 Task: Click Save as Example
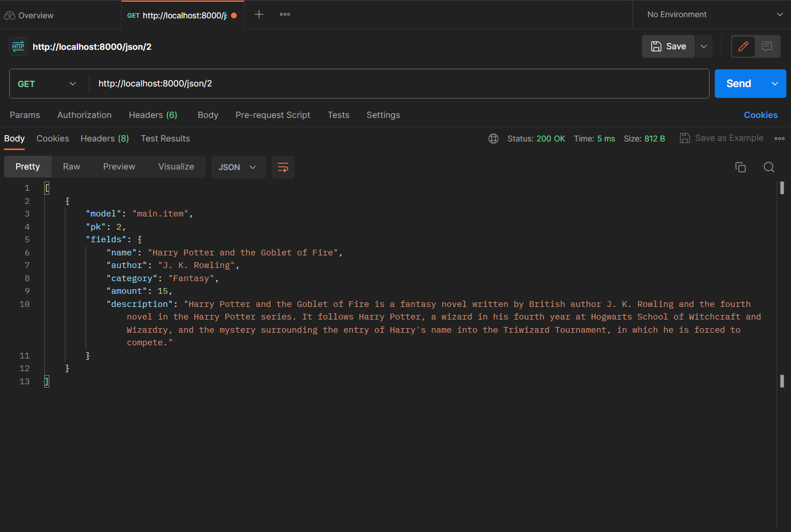click(x=722, y=138)
